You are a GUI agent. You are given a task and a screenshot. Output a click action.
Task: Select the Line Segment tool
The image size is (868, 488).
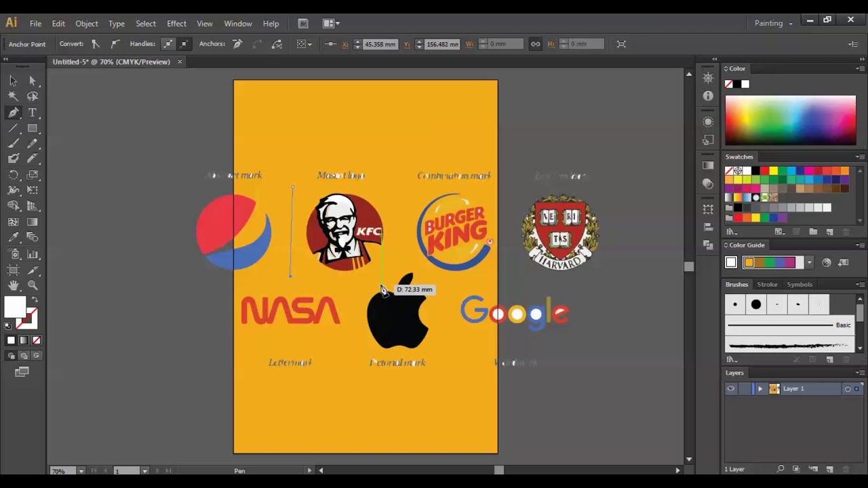tap(13, 128)
